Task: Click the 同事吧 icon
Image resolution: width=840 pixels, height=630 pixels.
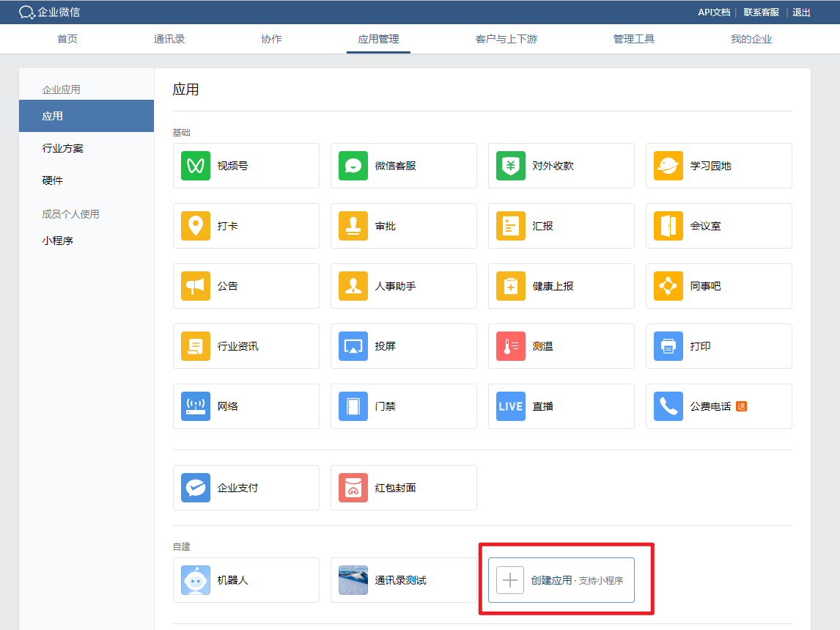Action: [668, 286]
